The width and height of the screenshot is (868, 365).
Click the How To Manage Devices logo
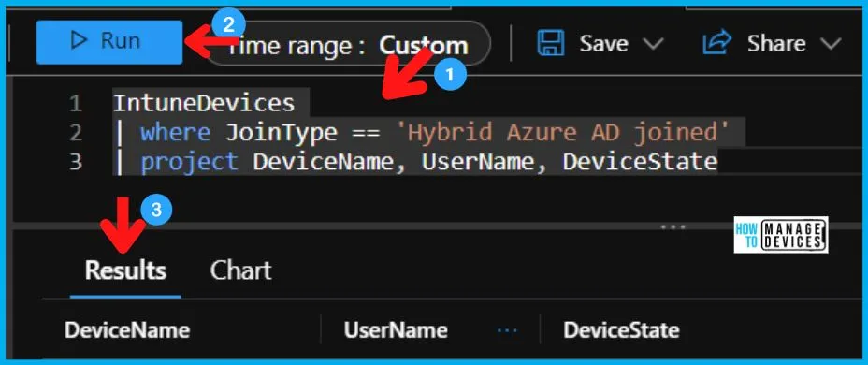click(780, 234)
